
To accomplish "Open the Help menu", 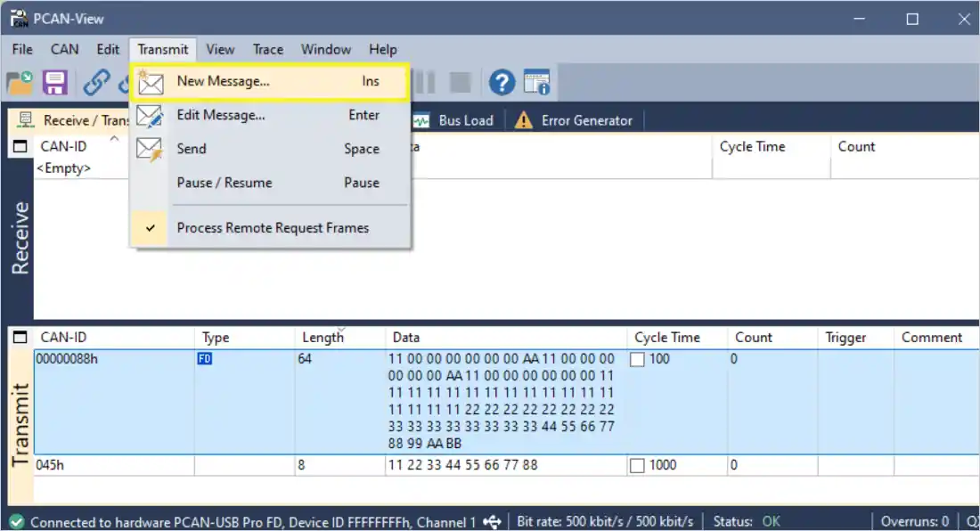I will pos(382,49).
